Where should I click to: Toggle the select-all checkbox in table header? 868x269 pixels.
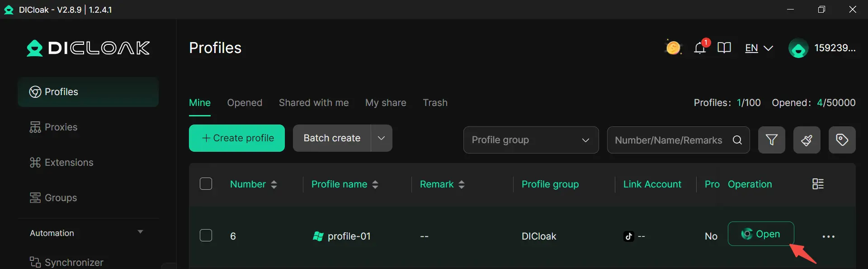pyautogui.click(x=206, y=184)
